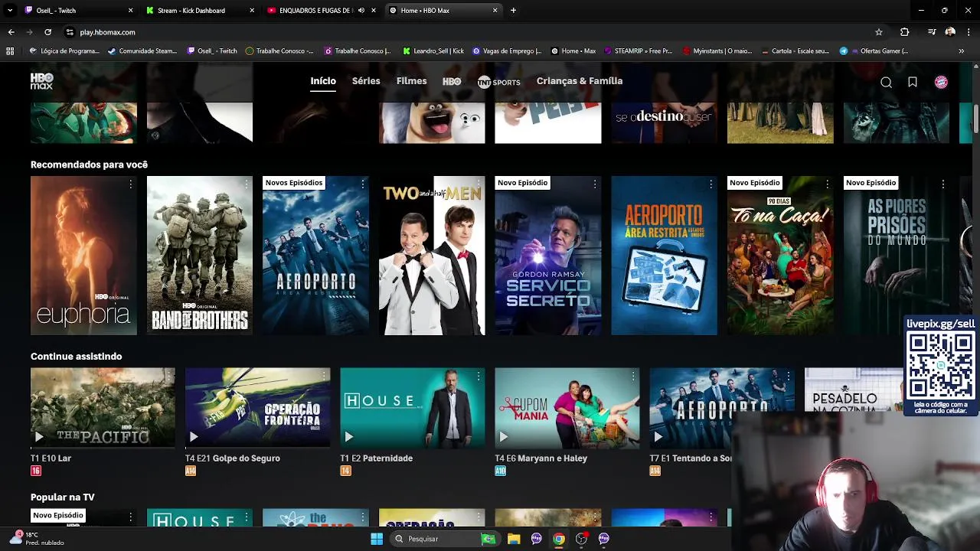980x551 pixels.
Task: Go to the Início tab
Action: tap(323, 81)
